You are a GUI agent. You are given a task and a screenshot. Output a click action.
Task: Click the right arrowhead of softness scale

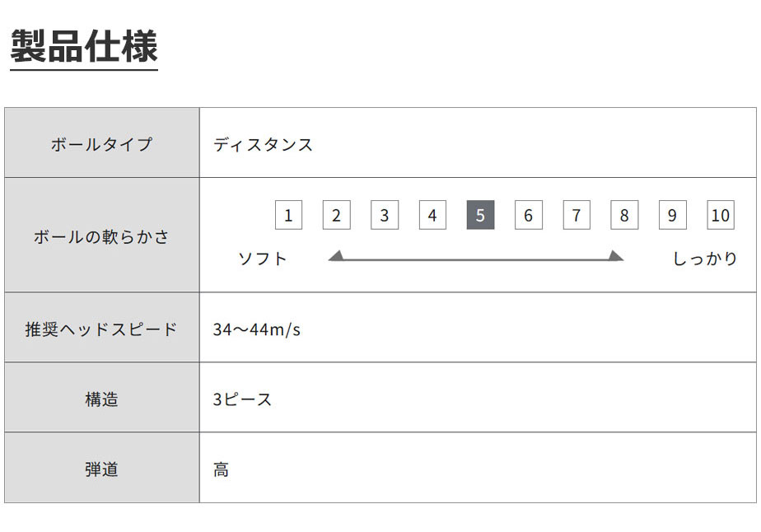[x=616, y=256]
